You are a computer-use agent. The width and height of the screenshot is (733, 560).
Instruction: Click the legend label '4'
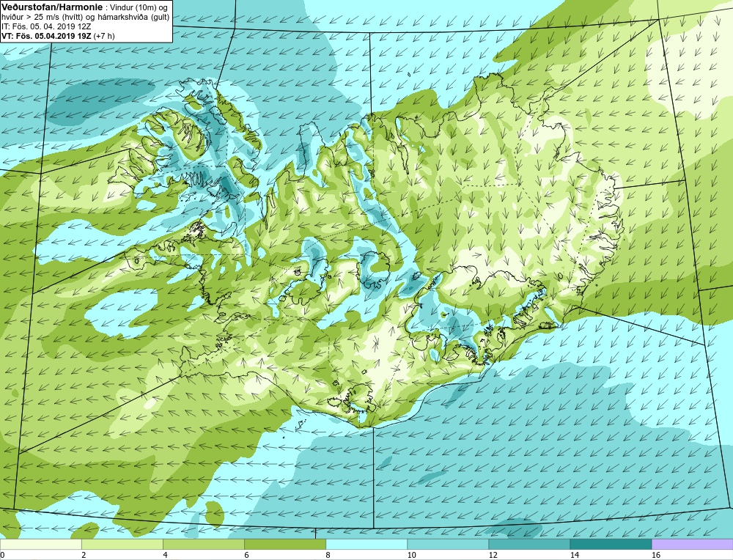click(165, 555)
